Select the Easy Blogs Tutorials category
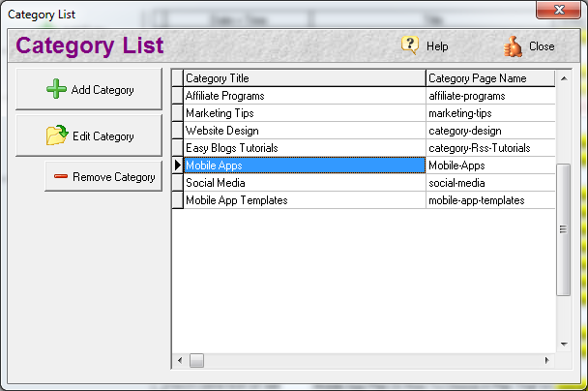Image resolution: width=588 pixels, height=391 pixels. point(305,148)
